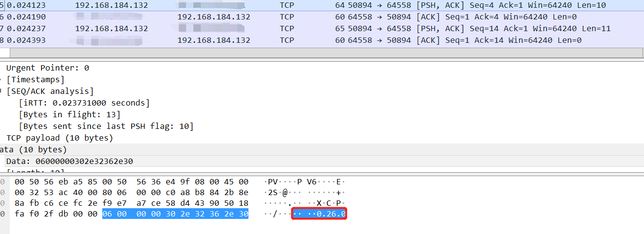This screenshot has height=234, width=644.
Task: Select the Urgent Pointer: 0 field
Action: point(48,68)
